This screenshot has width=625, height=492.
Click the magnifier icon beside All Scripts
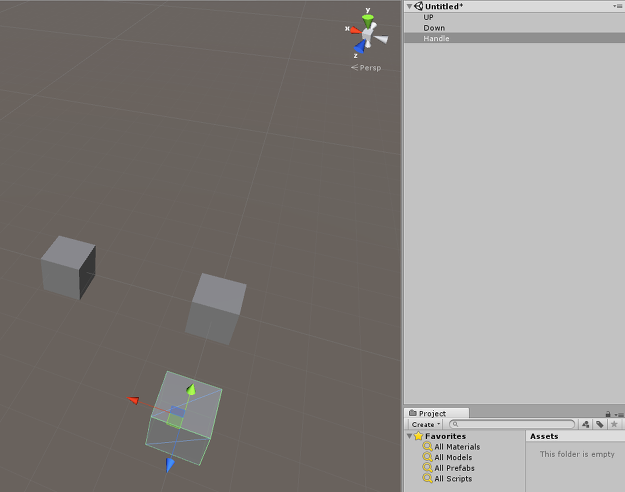(428, 478)
